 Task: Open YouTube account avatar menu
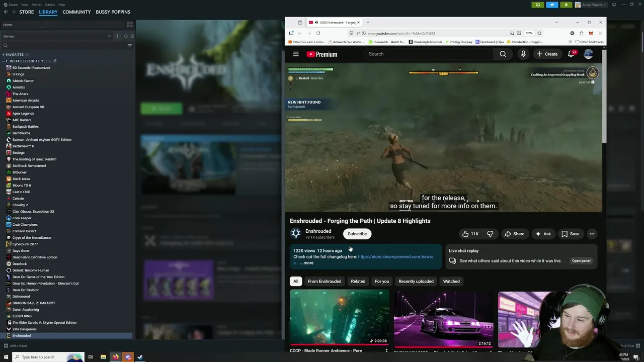588,54
